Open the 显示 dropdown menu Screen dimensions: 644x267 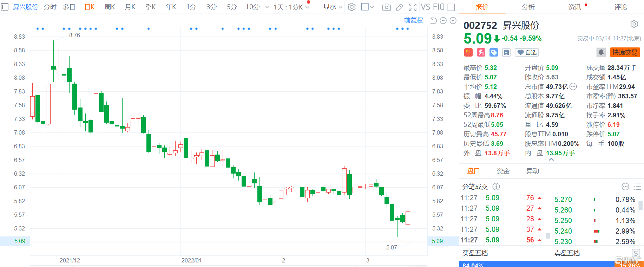[x=333, y=7]
